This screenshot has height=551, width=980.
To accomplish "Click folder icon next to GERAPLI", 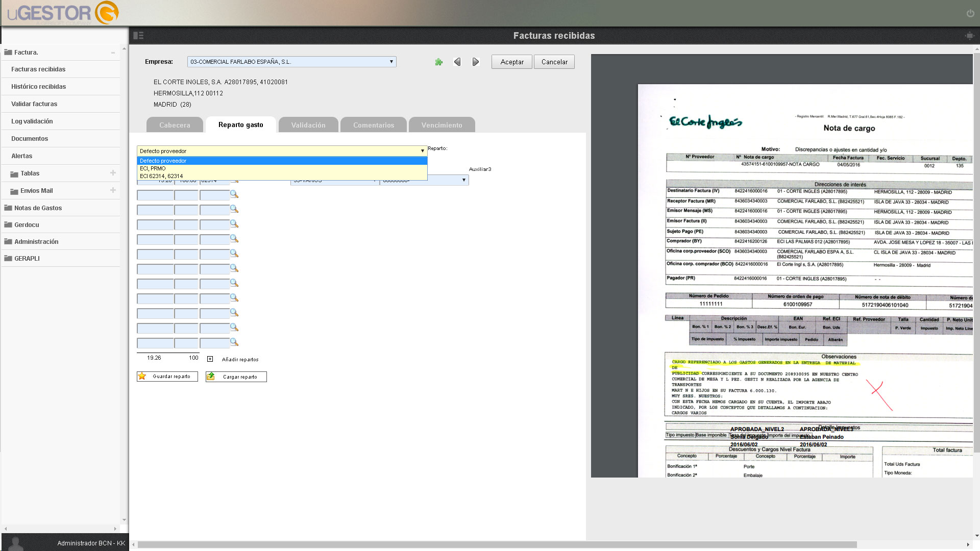I will click(x=8, y=258).
